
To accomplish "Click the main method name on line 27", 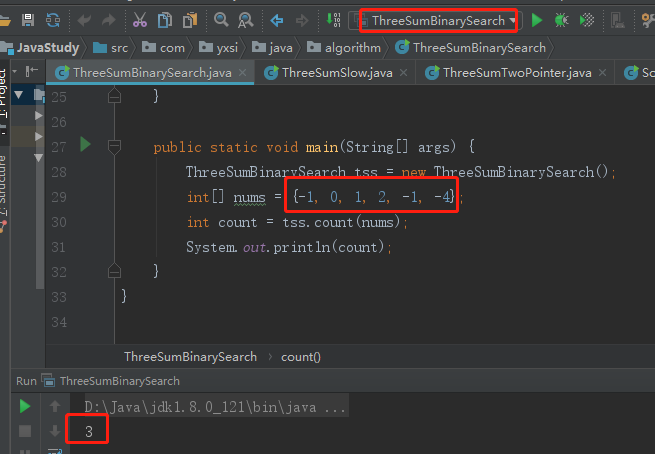I will (322, 147).
